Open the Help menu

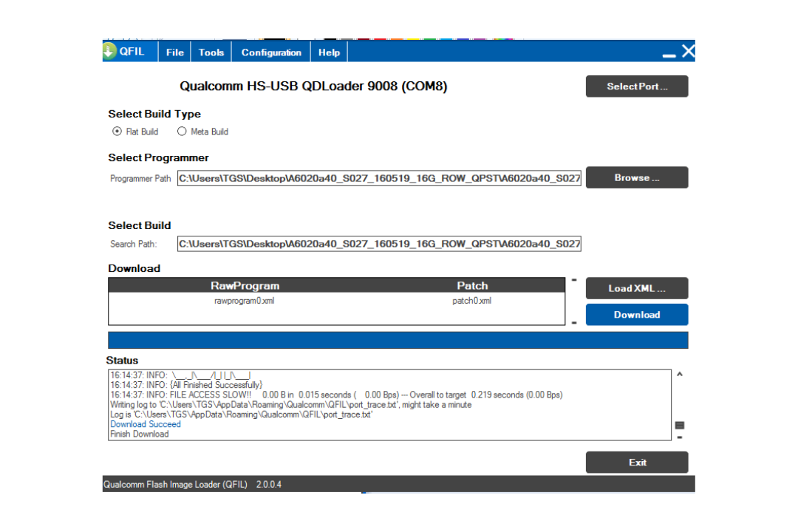coord(330,52)
